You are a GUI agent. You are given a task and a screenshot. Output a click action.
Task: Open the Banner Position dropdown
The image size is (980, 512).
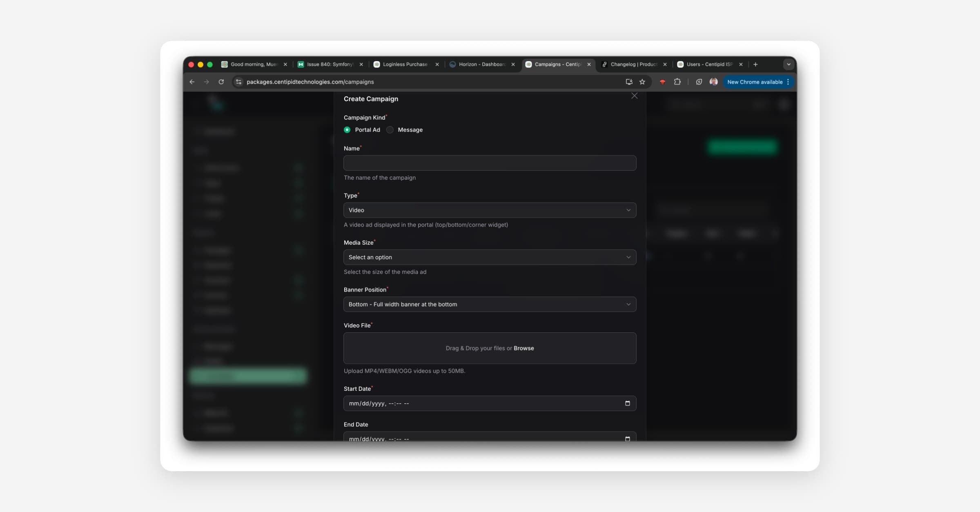pyautogui.click(x=490, y=304)
